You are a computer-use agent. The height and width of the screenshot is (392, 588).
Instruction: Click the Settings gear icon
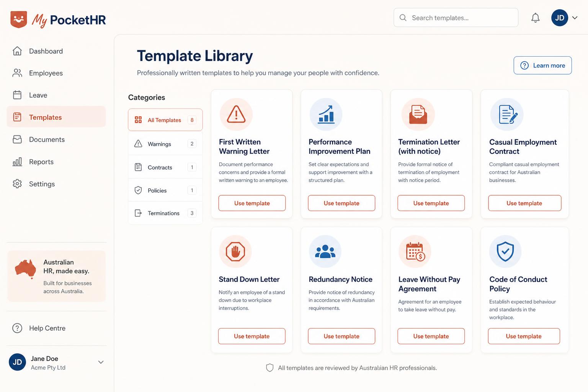point(17,184)
